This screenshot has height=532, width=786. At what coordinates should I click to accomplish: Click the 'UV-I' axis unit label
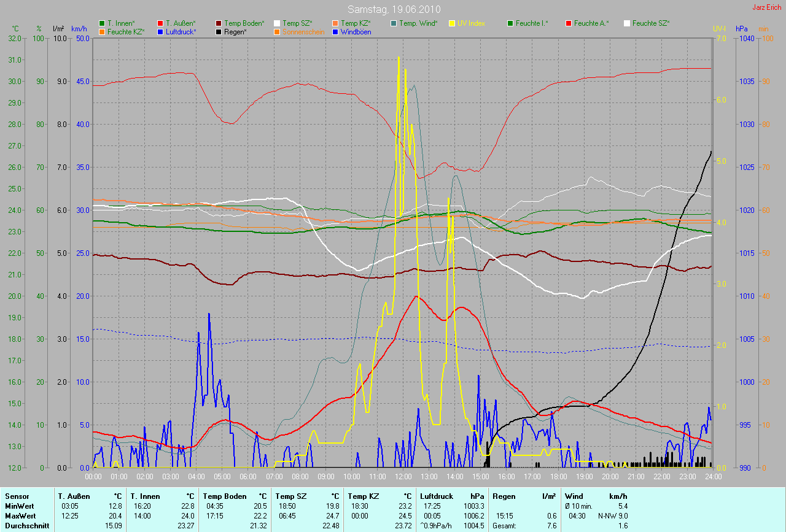coord(719,29)
